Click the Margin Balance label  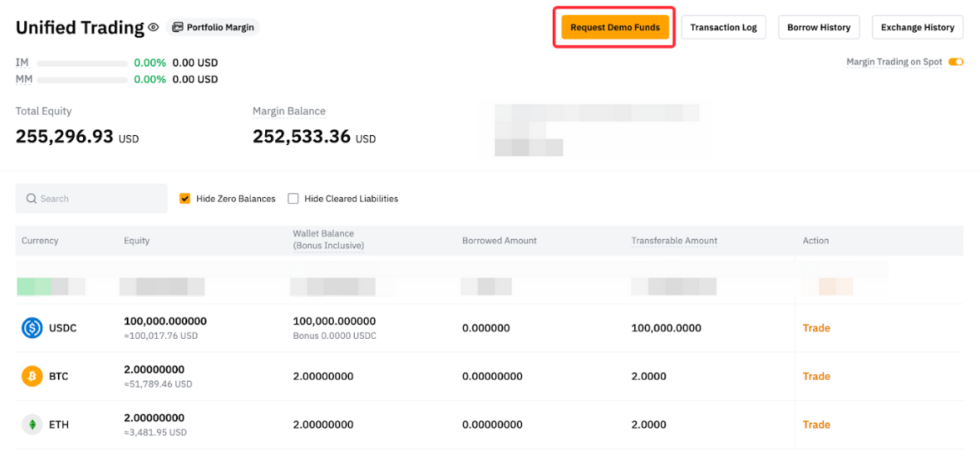(x=289, y=111)
